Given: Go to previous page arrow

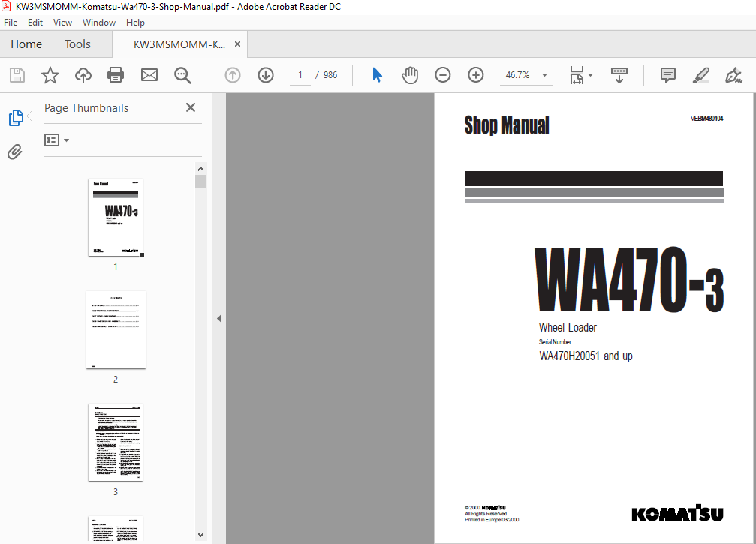Looking at the screenshot, I should pos(233,75).
